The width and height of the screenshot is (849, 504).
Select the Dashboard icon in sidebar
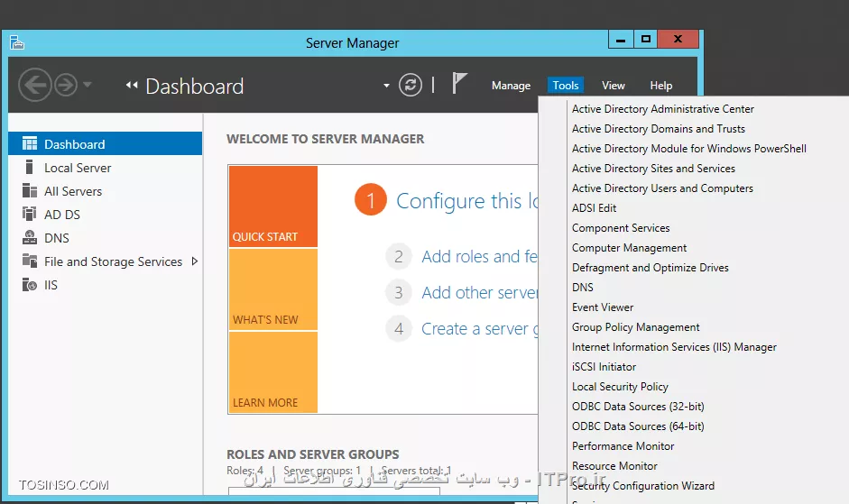click(x=30, y=143)
